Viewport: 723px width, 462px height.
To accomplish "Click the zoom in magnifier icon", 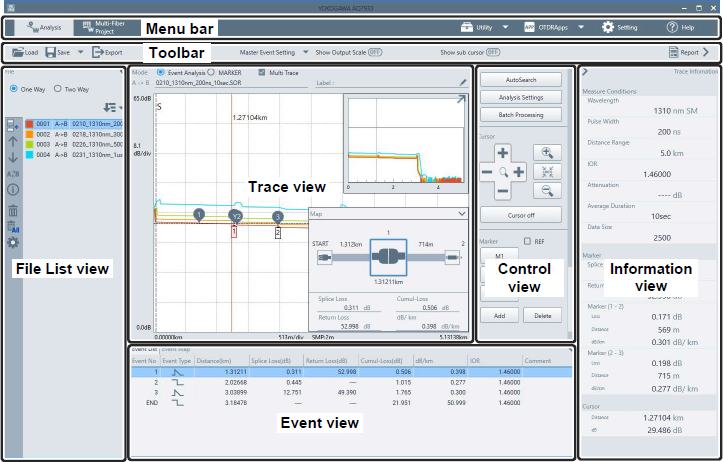I will (x=547, y=153).
